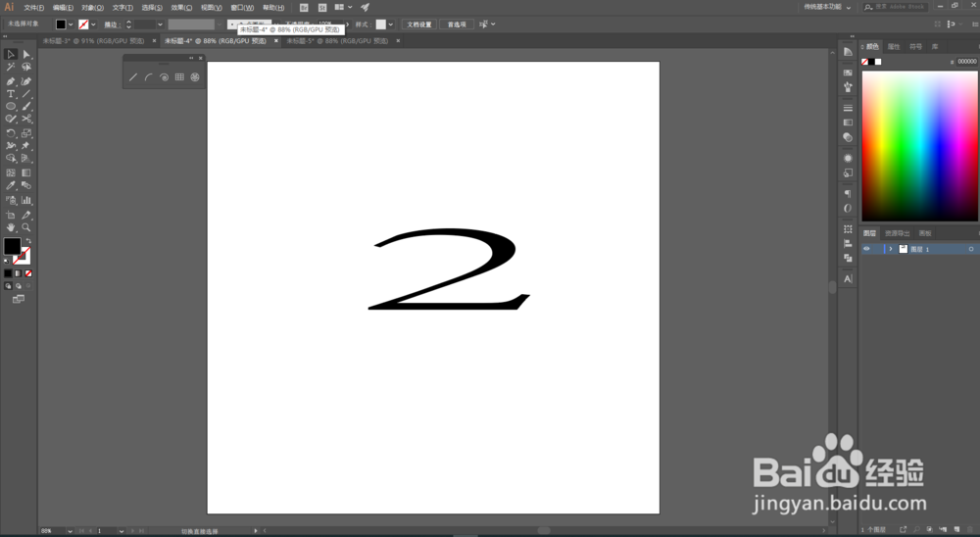Switch to the 未标题-3 document tab
The image size is (980, 537).
93,40
